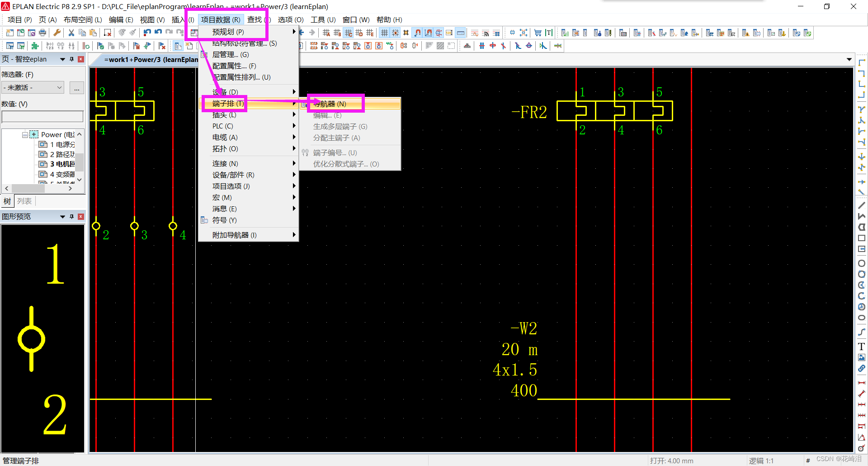Close the 图形预览 panel
868x466 pixels.
81,217
